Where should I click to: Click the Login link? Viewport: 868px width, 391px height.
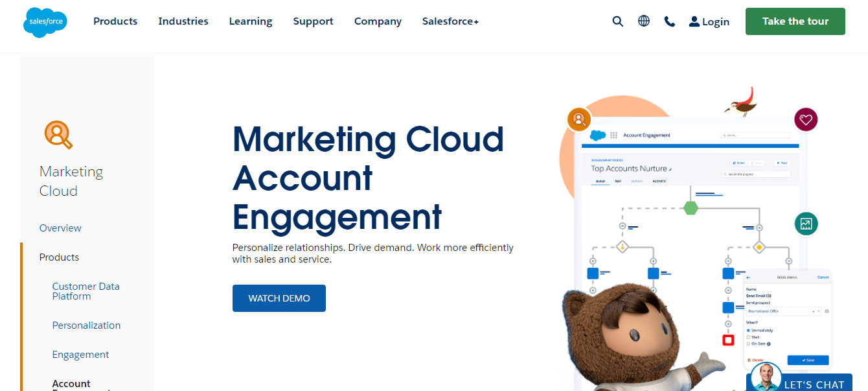[709, 21]
